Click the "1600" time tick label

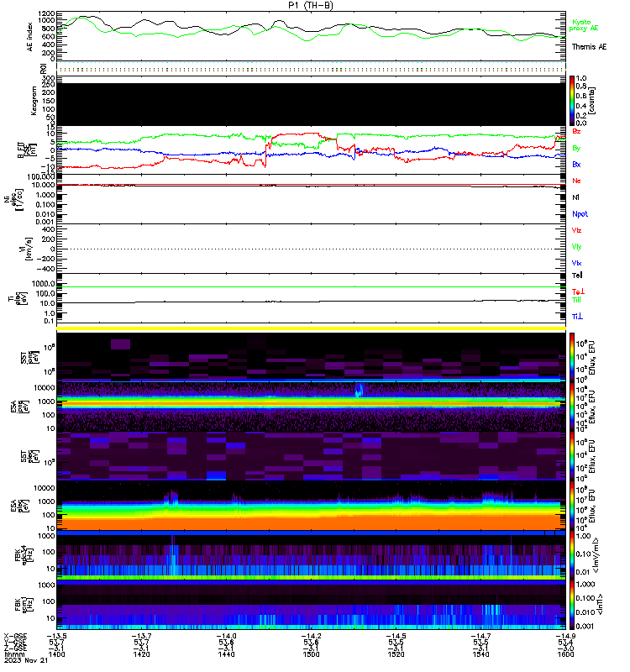565,654
